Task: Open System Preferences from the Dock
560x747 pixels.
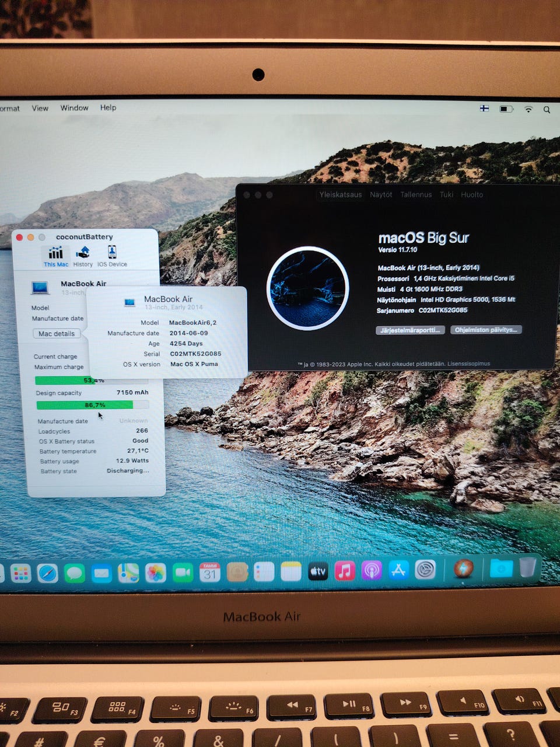Action: (425, 569)
